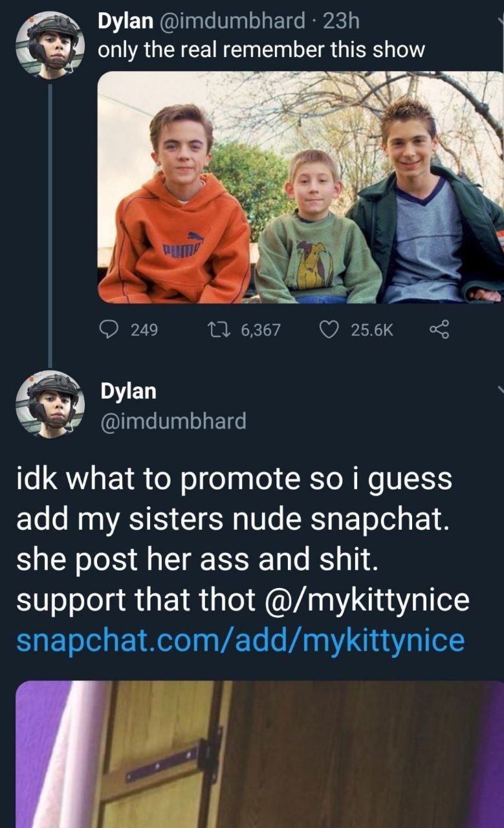This screenshot has width=504, height=828.
Task: Click the bold Dylan name in second tweet
Action: click(128, 391)
